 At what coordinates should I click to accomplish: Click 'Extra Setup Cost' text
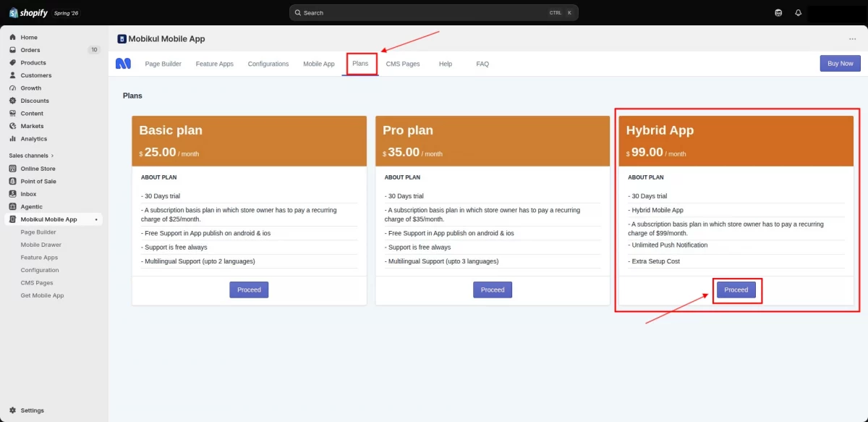pyautogui.click(x=654, y=261)
